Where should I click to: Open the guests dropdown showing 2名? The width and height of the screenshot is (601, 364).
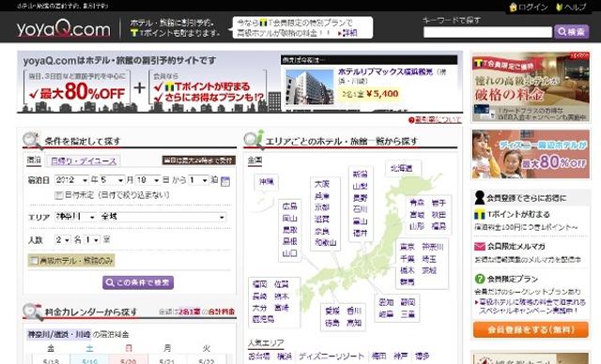click(63, 240)
